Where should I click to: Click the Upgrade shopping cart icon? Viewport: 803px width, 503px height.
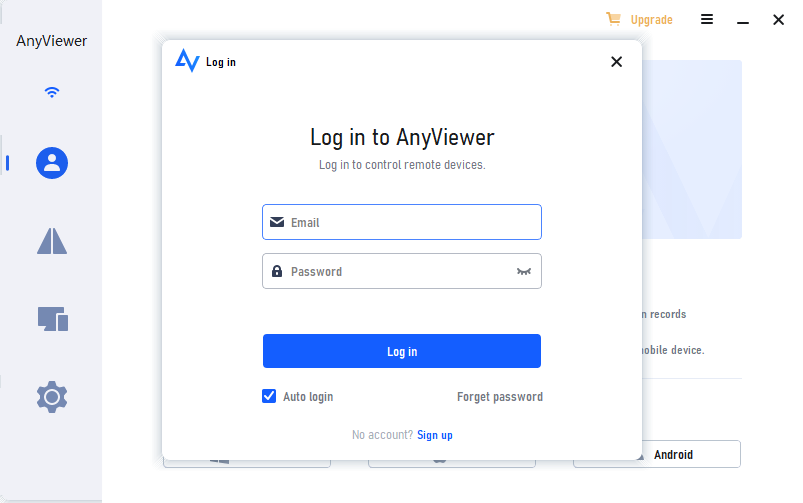[614, 19]
